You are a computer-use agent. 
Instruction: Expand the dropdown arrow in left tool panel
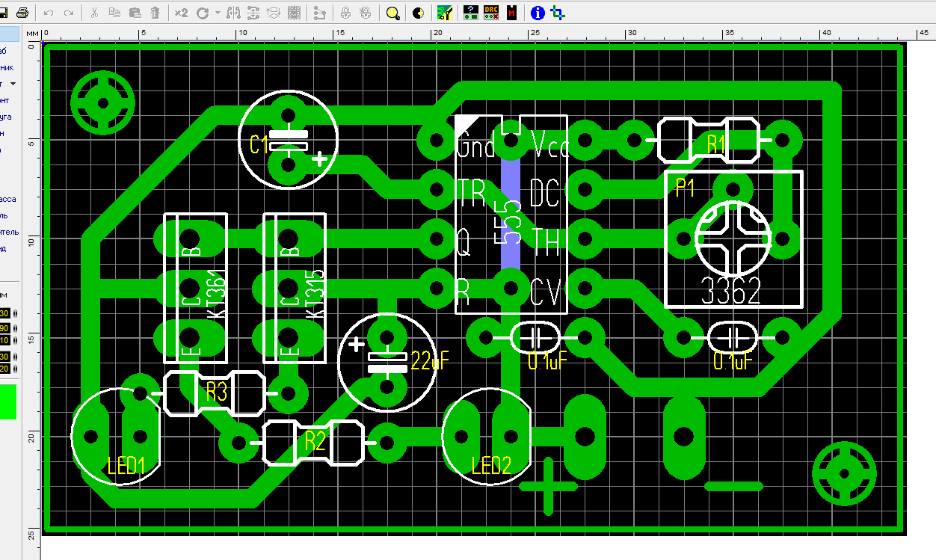coord(13,84)
